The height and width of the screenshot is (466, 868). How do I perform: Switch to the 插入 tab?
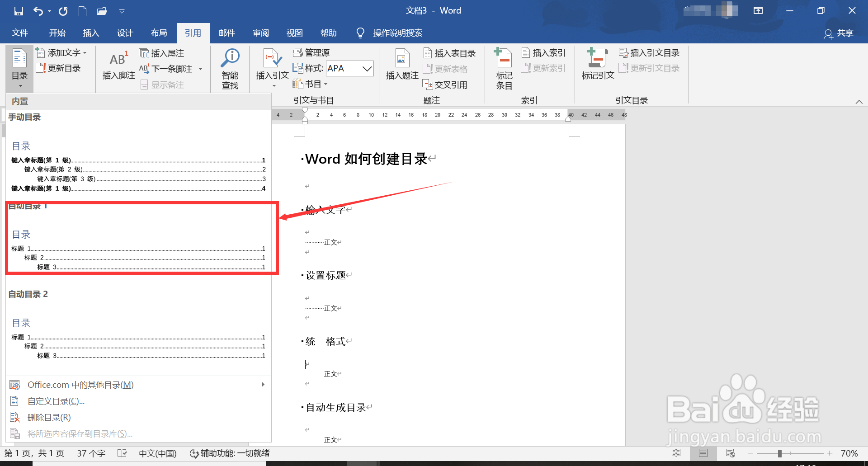[91, 33]
